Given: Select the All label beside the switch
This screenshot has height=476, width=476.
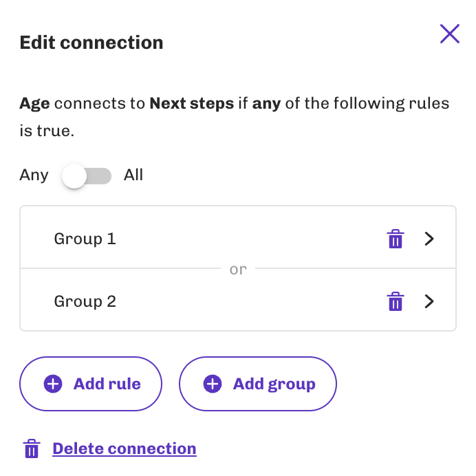Looking at the screenshot, I should 133,175.
